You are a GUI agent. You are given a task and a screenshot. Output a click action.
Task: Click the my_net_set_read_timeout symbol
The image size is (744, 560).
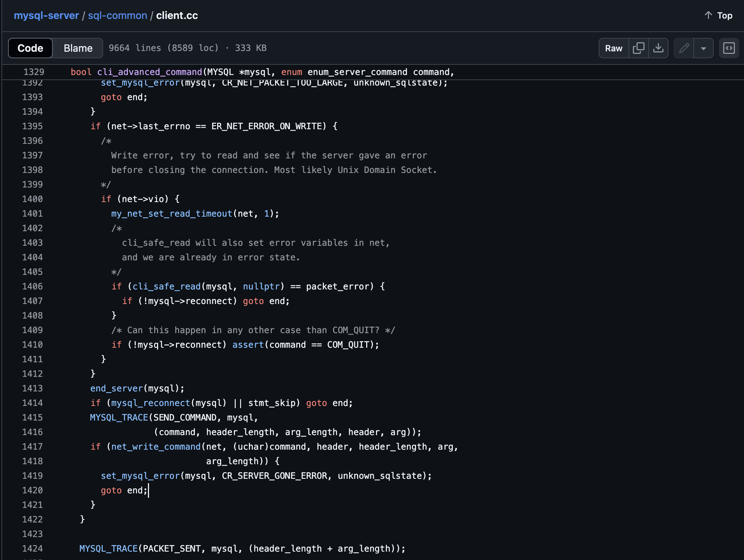click(172, 214)
